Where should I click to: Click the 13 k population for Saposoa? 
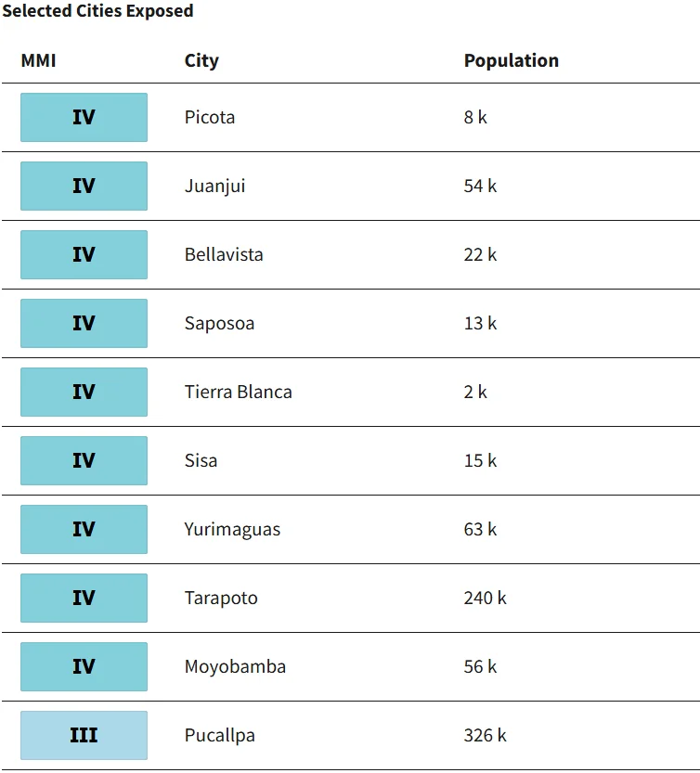(480, 323)
